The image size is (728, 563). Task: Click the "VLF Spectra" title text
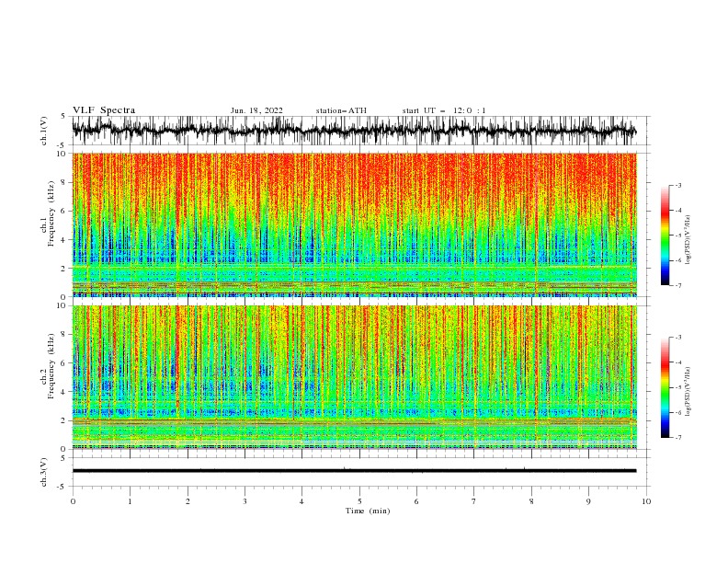[104, 110]
